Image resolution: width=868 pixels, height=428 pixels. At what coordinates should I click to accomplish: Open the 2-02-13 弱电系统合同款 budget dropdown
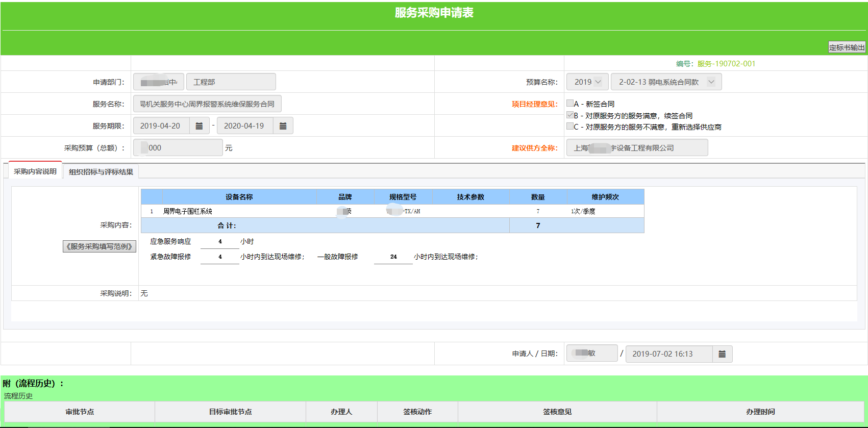point(666,82)
